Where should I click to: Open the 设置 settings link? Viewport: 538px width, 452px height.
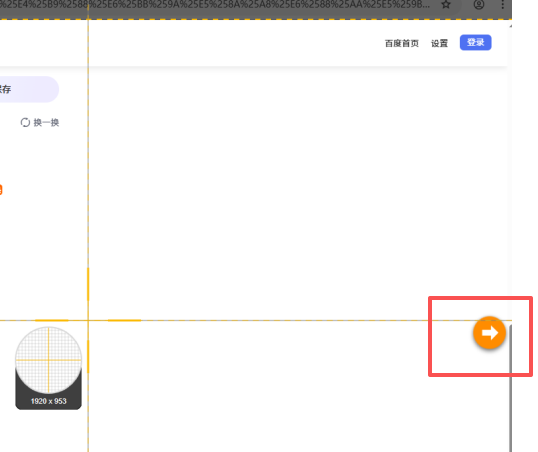[440, 43]
